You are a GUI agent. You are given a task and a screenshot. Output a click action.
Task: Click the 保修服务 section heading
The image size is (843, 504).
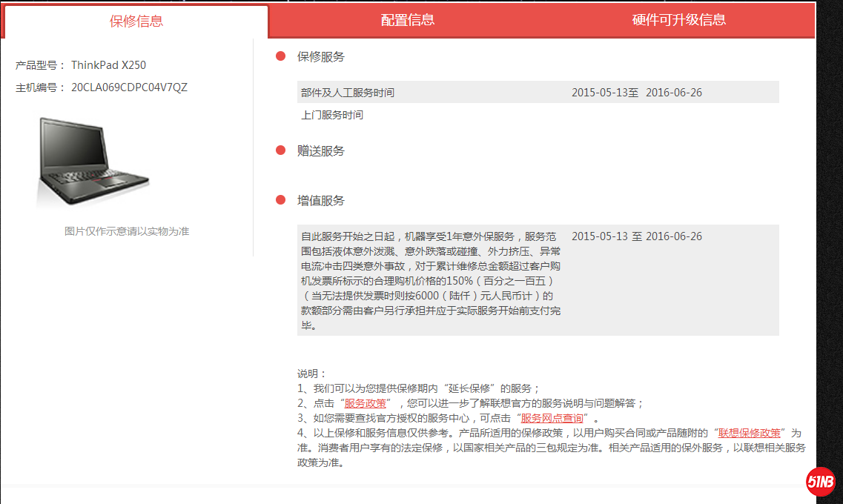click(321, 56)
